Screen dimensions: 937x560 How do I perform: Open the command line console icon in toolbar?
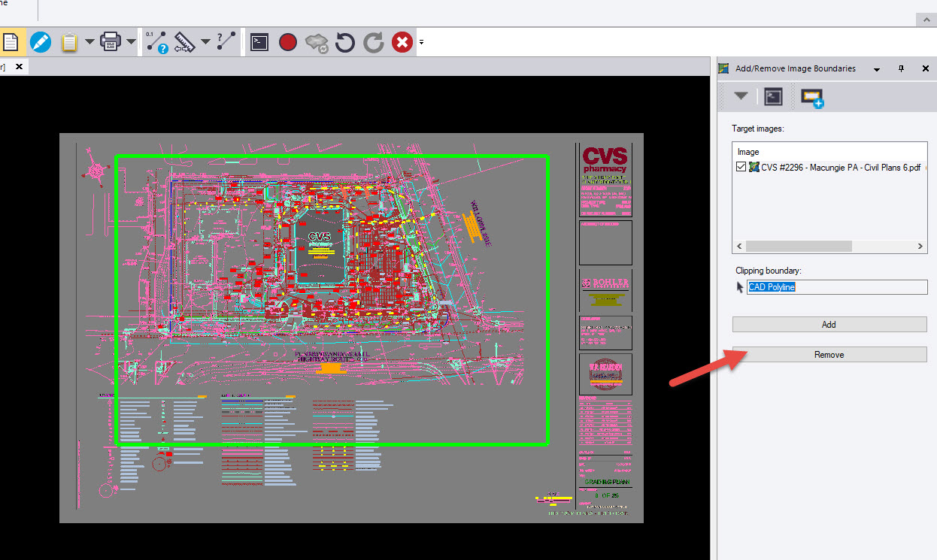(259, 42)
